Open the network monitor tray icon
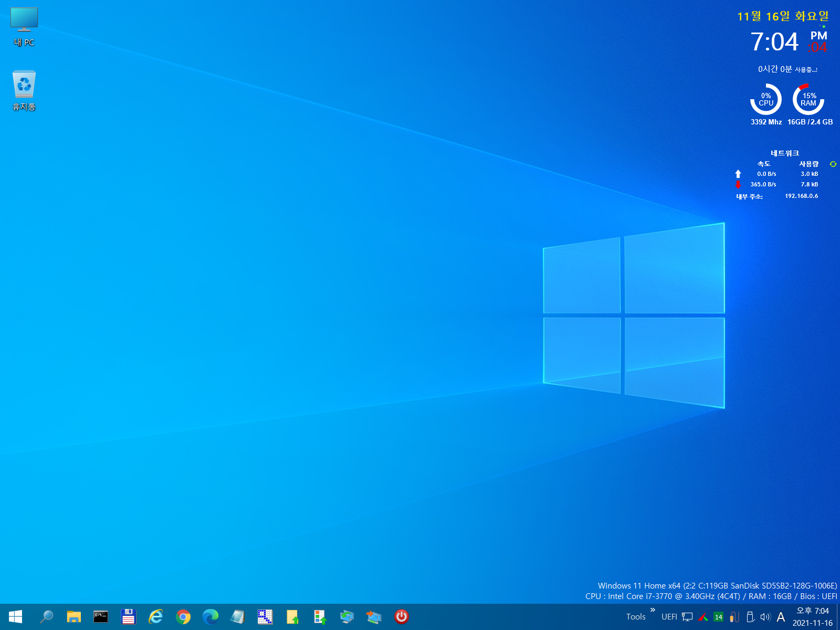The height and width of the screenshot is (630, 840). 687,617
